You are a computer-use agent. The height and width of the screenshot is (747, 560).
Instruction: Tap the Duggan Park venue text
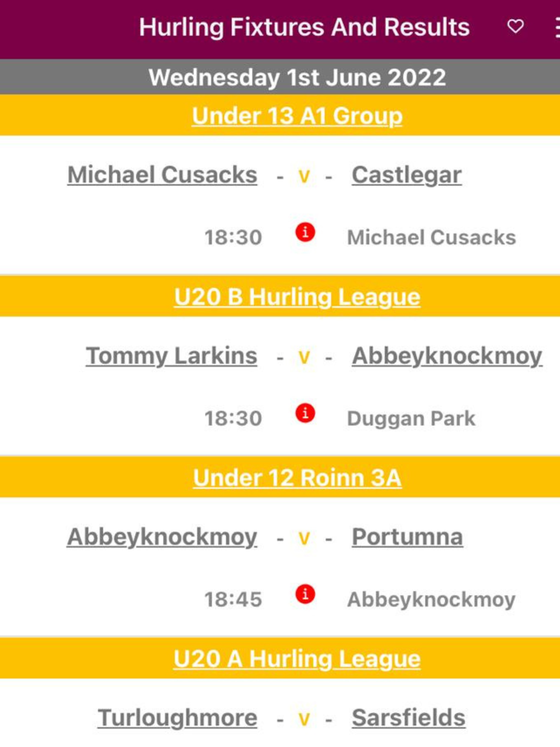pos(412,419)
